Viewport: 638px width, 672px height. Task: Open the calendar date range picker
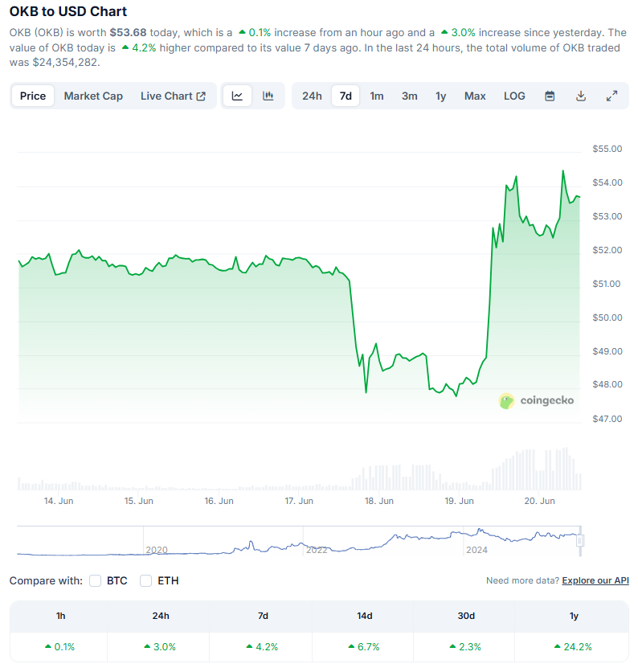550,96
